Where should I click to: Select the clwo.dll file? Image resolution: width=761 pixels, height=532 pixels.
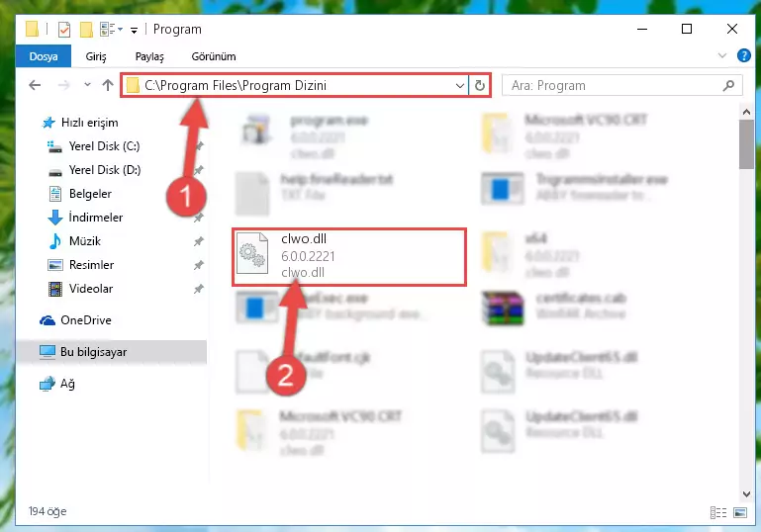[x=349, y=256]
